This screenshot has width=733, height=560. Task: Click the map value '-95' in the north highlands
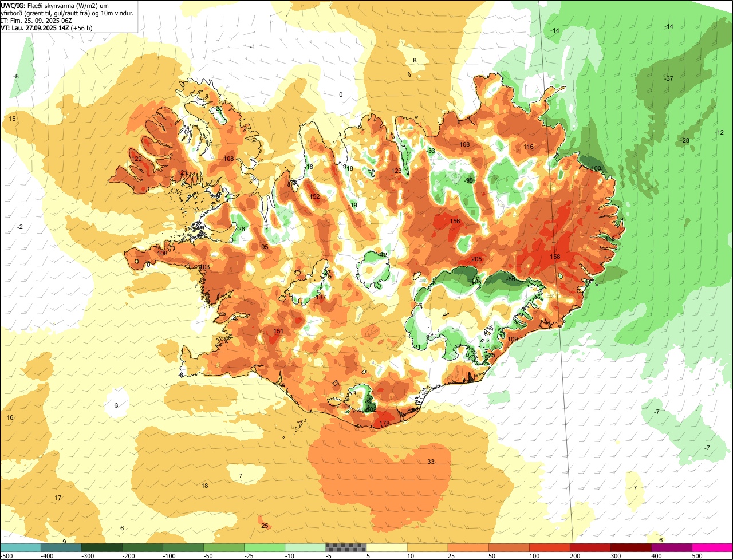[468, 180]
